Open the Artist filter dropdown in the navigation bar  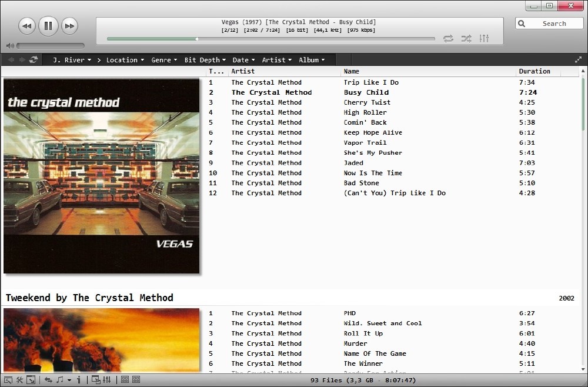pyautogui.click(x=277, y=60)
